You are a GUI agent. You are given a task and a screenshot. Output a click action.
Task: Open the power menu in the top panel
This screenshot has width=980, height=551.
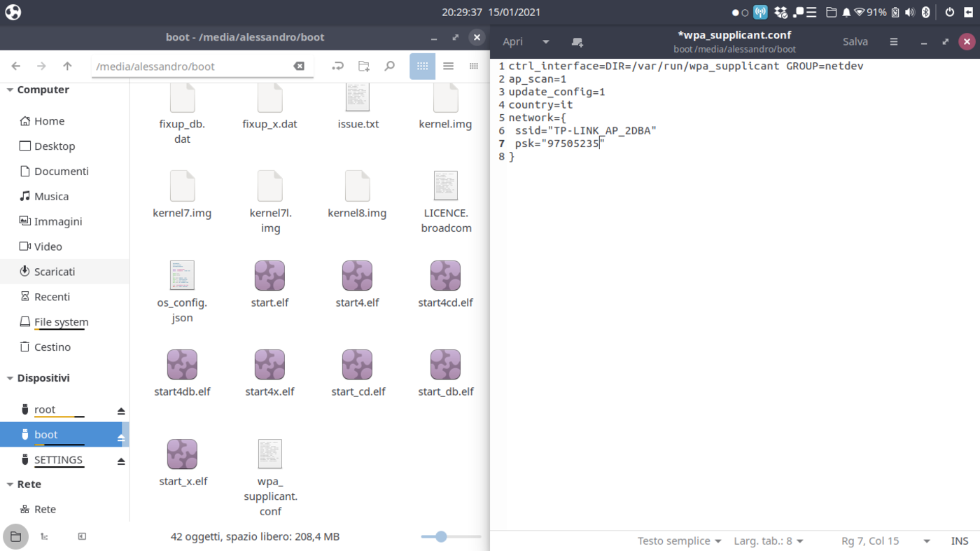point(949,11)
